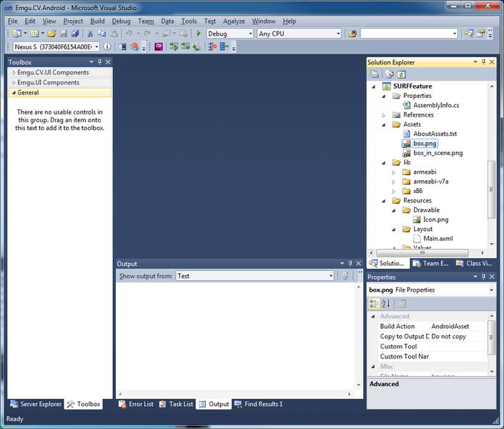Click the device information (i) icon

(x=107, y=46)
